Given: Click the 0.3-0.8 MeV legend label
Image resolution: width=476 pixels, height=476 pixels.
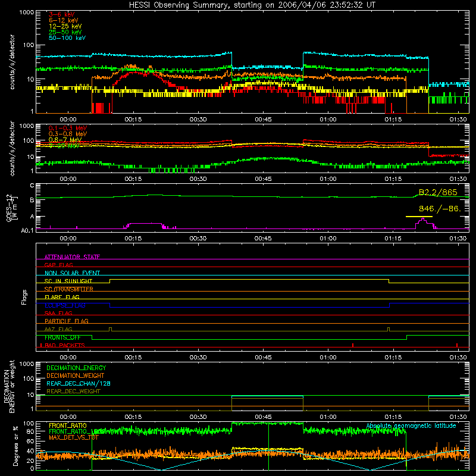Looking at the screenshot, I should [x=68, y=134].
